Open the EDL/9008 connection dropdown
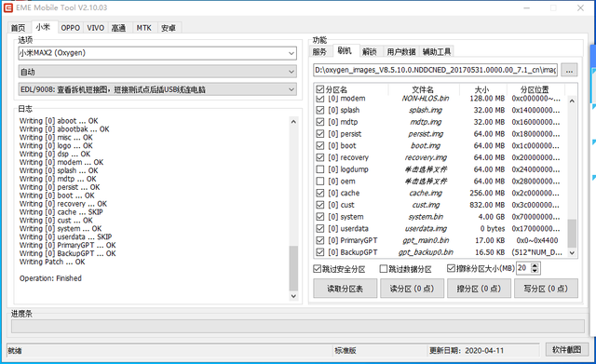596x364 pixels. point(157,89)
